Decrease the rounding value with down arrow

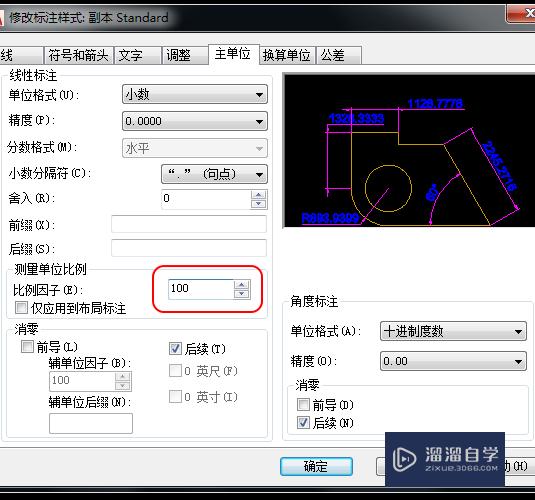point(258,204)
